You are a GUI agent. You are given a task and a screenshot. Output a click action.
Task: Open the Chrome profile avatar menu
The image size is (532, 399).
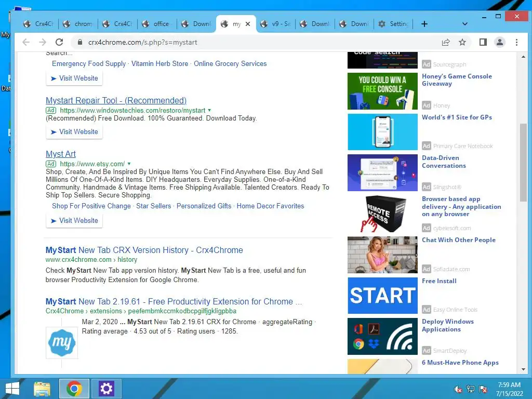[x=500, y=42]
